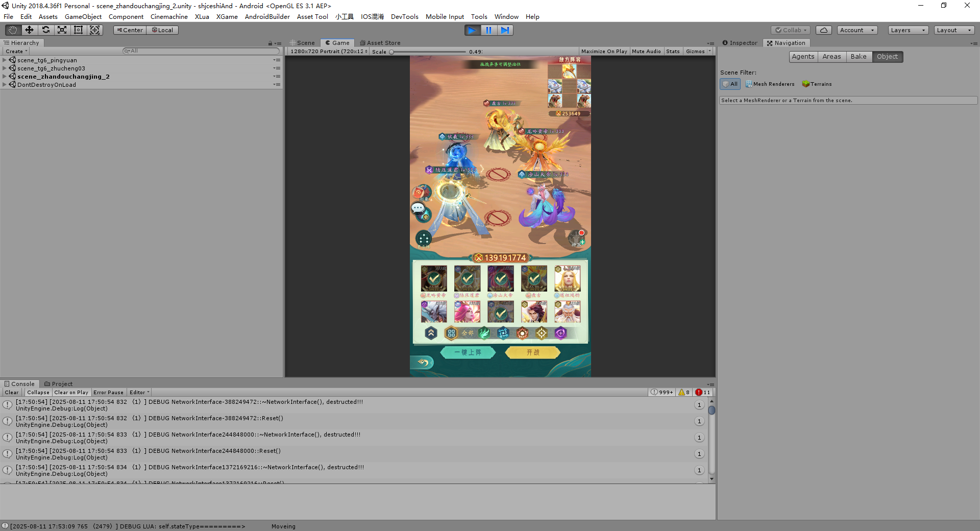Toggle Console Collapse option
The width and height of the screenshot is (980, 531).
click(x=38, y=393)
